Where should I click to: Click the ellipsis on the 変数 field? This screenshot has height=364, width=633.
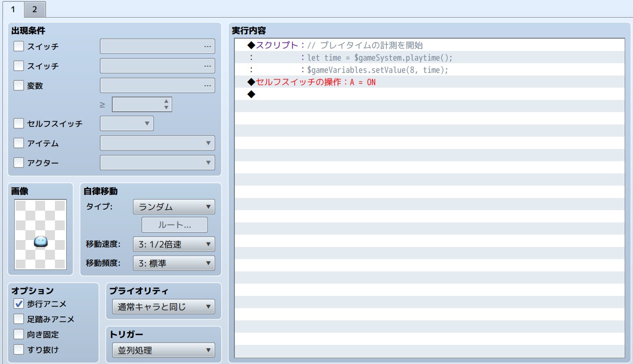(x=208, y=86)
